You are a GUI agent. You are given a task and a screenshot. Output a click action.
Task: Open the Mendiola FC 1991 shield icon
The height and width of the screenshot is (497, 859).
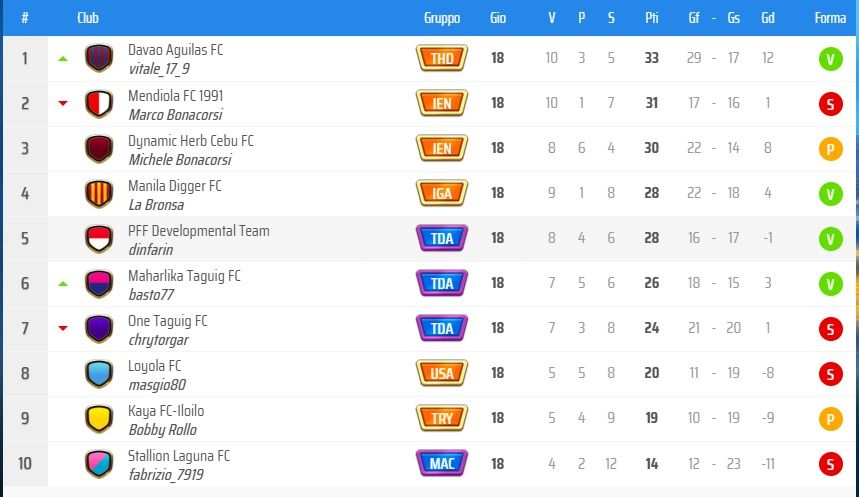(99, 104)
